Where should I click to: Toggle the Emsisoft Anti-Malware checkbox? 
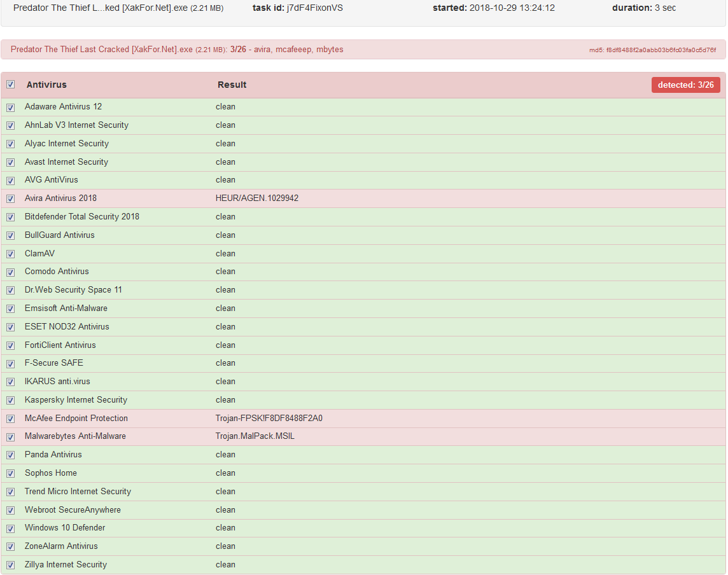pyautogui.click(x=11, y=308)
